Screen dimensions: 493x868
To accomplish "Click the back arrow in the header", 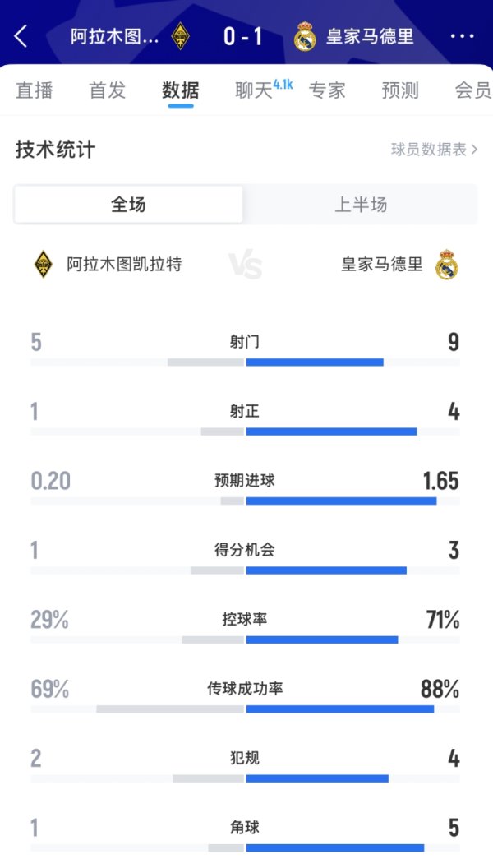I will 22,35.
